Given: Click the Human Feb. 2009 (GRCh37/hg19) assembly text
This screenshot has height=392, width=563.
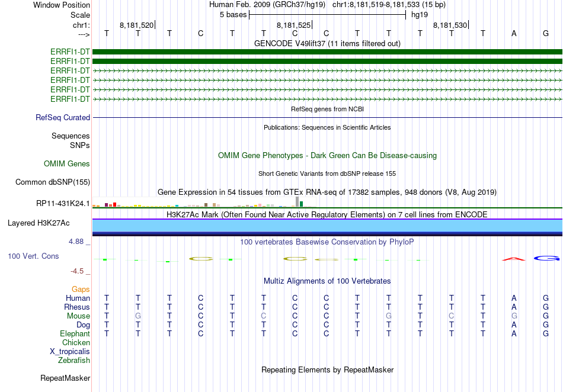Looking at the screenshot, I should pos(267,5).
